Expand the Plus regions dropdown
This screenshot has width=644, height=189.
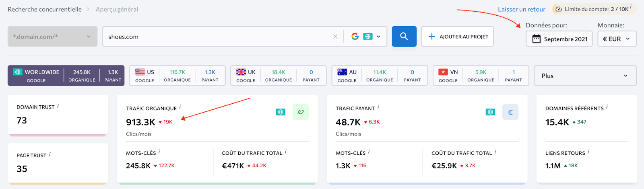585,76
